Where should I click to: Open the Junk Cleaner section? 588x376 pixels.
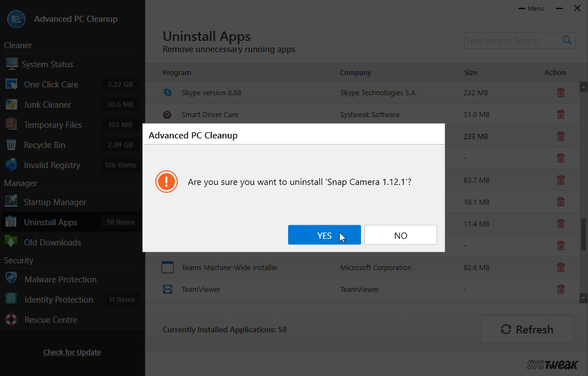tap(47, 105)
